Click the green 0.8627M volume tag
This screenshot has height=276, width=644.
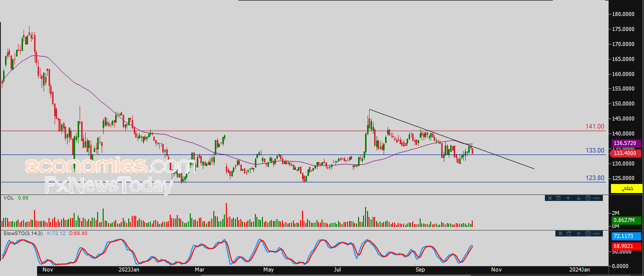point(625,220)
